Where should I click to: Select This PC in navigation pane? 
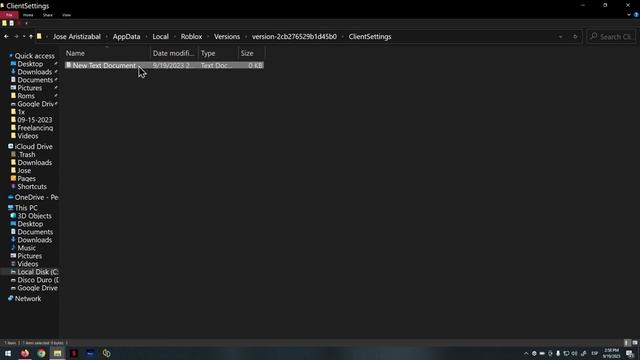(x=26, y=208)
